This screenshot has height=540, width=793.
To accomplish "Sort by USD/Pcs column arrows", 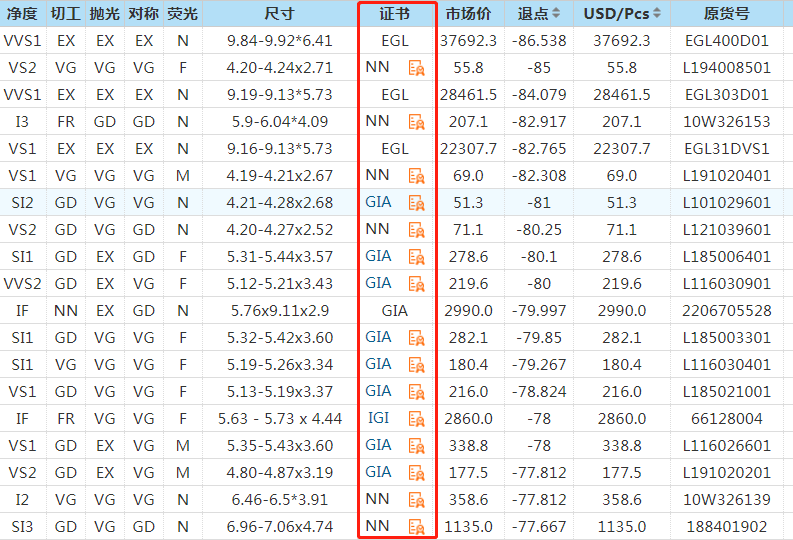I will (656, 13).
